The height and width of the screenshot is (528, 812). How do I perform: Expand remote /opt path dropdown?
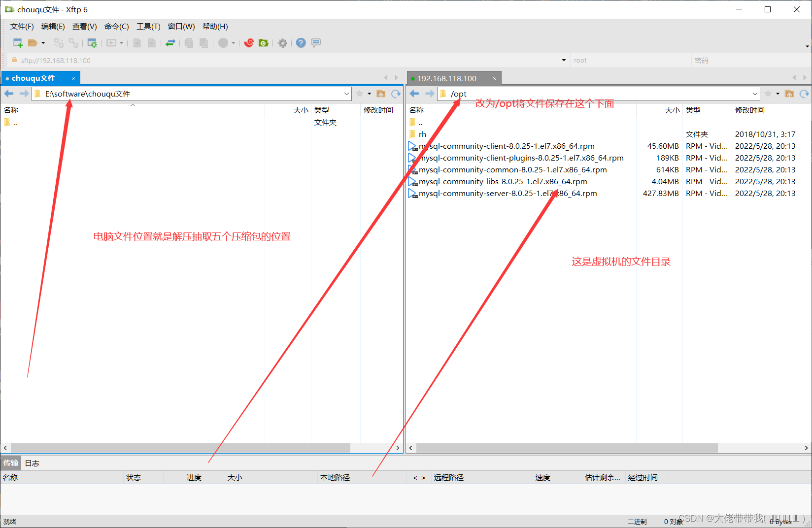(755, 94)
